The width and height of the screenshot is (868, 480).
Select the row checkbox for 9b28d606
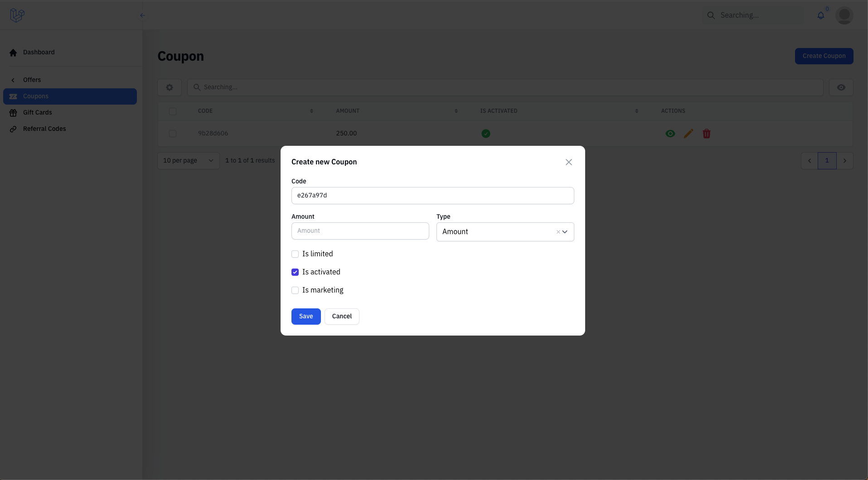pyautogui.click(x=173, y=134)
